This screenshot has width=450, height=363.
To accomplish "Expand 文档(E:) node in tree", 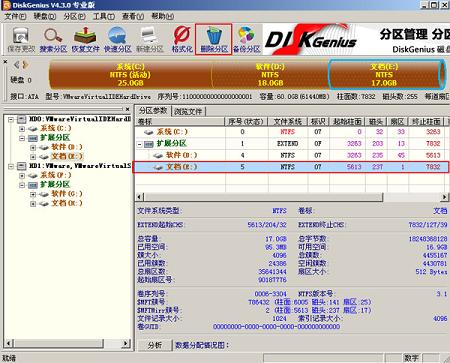I will tap(33, 156).
